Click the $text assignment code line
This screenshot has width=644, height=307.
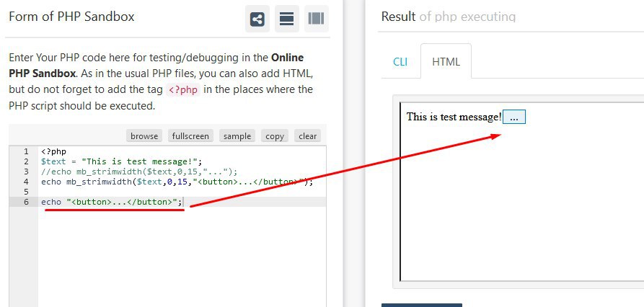coord(122,161)
